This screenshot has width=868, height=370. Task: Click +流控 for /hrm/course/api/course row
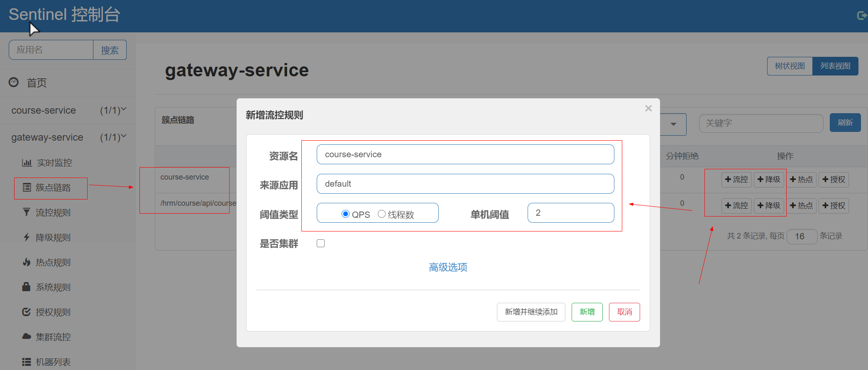pos(736,206)
